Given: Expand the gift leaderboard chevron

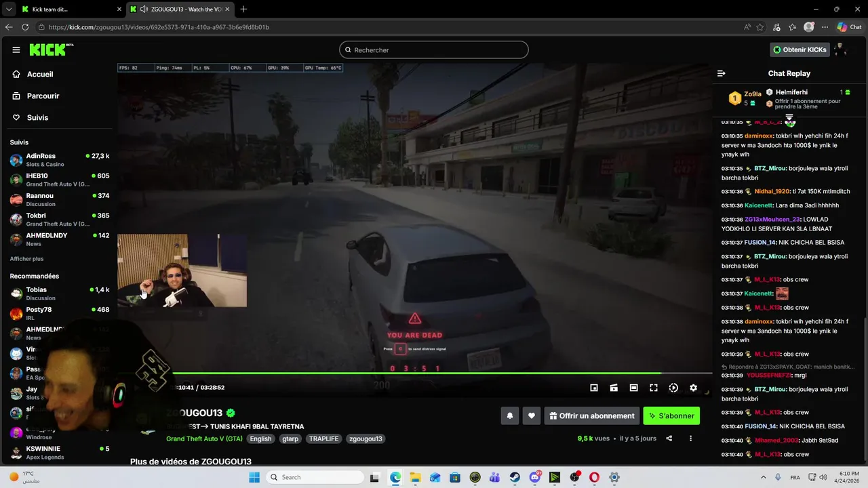Looking at the screenshot, I should pos(789,117).
